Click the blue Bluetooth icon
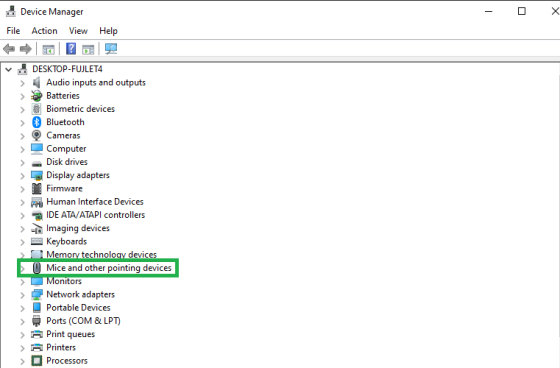560x368 pixels. (x=36, y=122)
